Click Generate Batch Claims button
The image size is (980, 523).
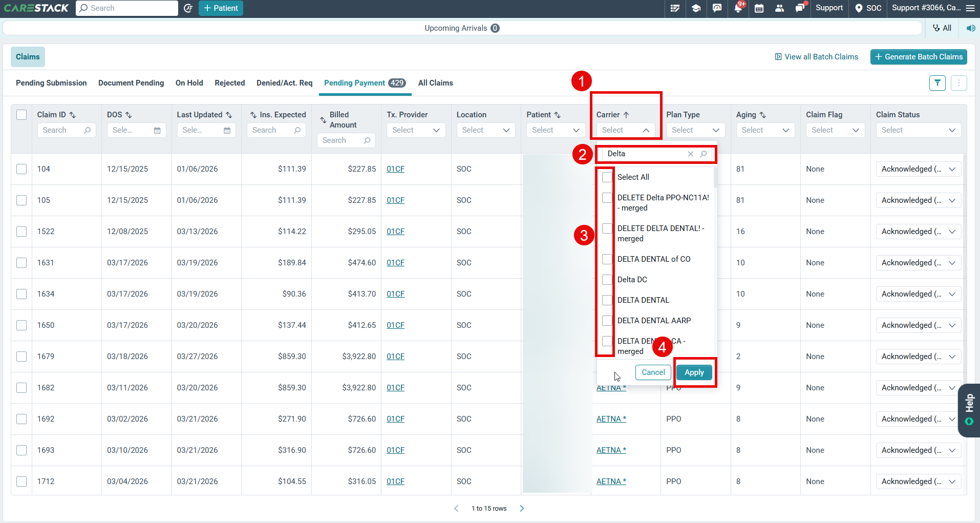tap(919, 57)
